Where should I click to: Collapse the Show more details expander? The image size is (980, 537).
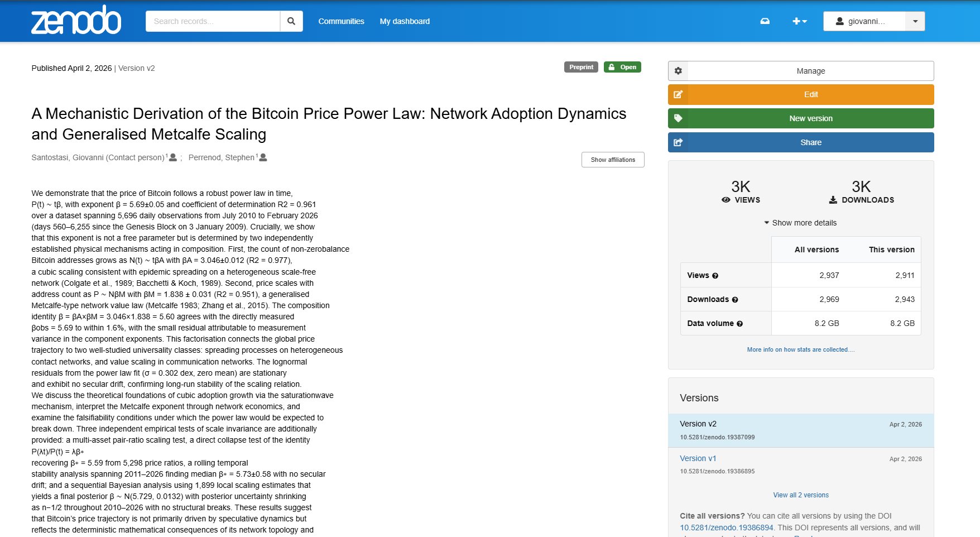point(800,223)
